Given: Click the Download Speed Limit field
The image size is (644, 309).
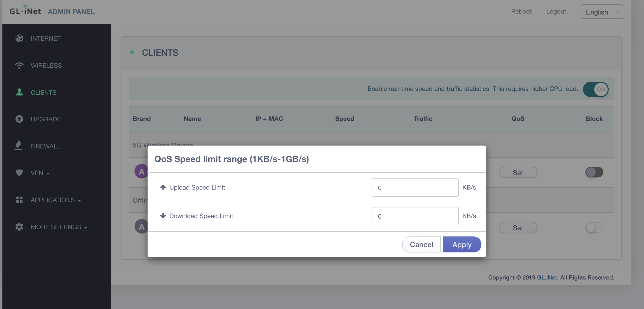Looking at the screenshot, I should pyautogui.click(x=414, y=216).
